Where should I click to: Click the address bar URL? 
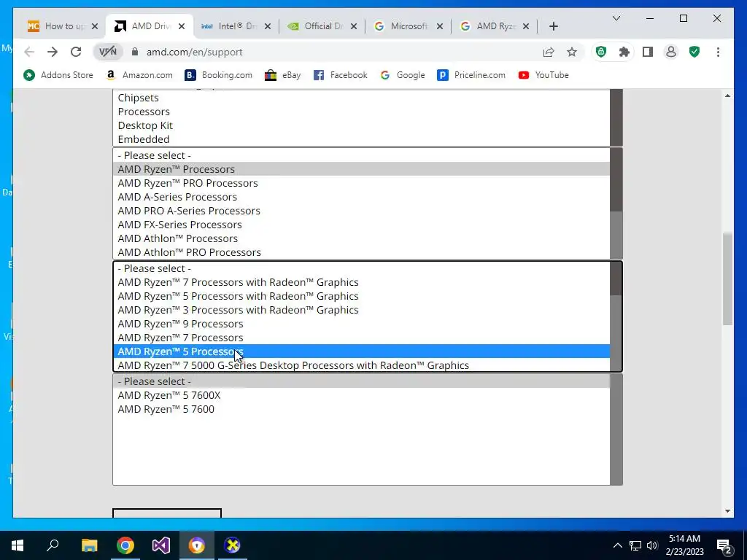194,52
